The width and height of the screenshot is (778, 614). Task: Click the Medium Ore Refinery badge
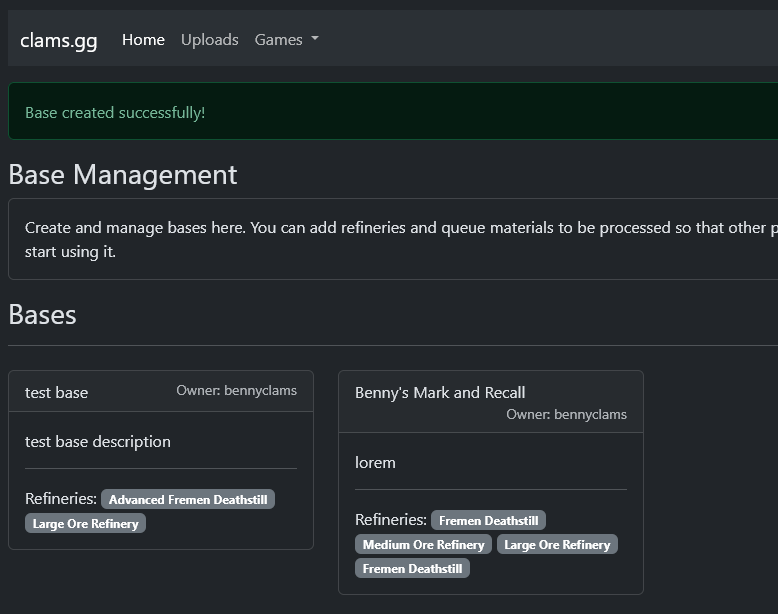pos(423,545)
